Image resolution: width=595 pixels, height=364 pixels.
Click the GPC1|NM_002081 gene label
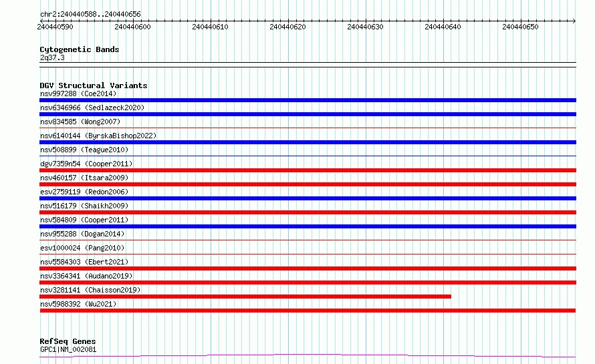tap(68, 349)
